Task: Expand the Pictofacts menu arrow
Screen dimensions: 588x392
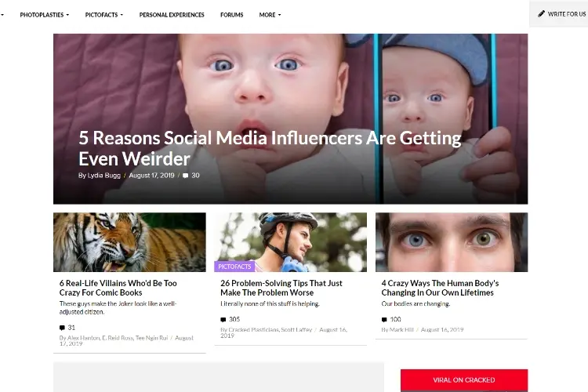Action: click(x=122, y=15)
